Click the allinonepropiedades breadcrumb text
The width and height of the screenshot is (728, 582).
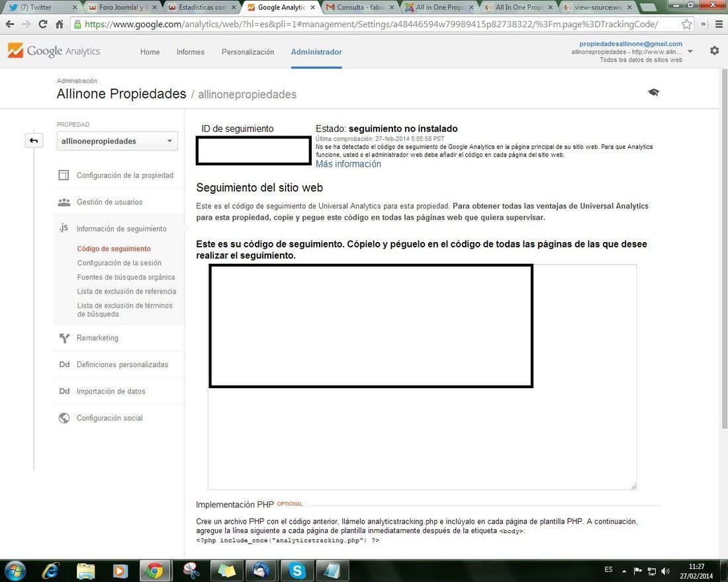pos(247,95)
